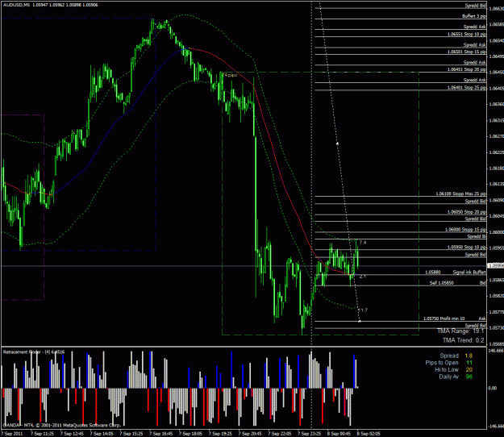Click the MetaQuotes Software Corp. copyright text
Screen dimensions: 504x437
[60, 425]
